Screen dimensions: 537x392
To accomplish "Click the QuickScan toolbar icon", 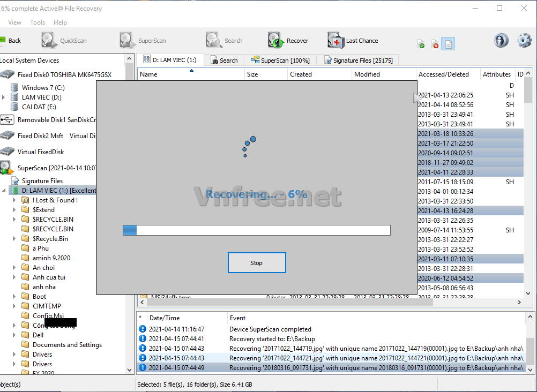I will tap(49, 41).
